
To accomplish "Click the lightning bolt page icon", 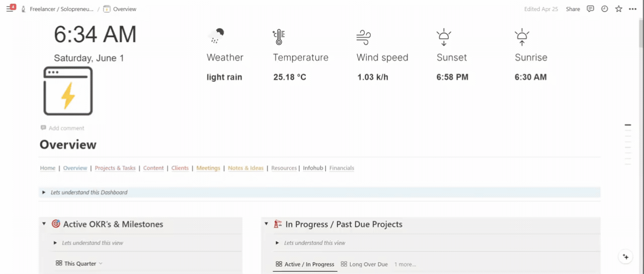I will coord(68,91).
